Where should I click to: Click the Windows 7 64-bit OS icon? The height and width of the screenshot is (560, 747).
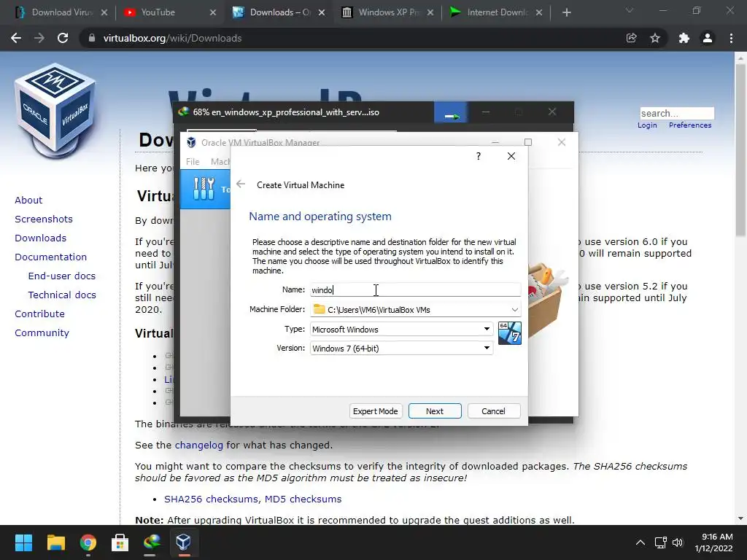tap(509, 332)
